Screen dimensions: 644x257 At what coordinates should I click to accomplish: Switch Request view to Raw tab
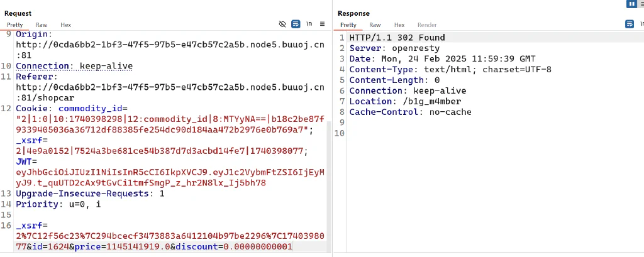tap(42, 25)
